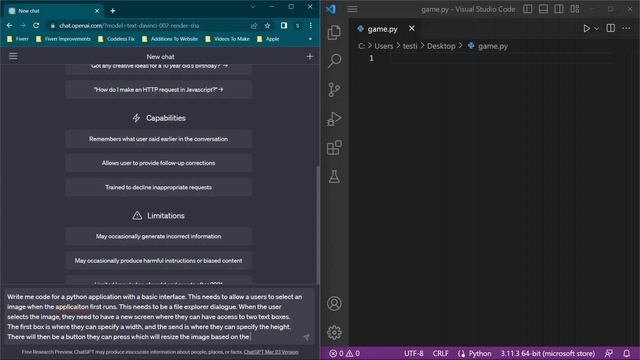Viewport: 640px width, 360px height.
Task: Open Chrome side panel icon
Action: (x=284, y=25)
